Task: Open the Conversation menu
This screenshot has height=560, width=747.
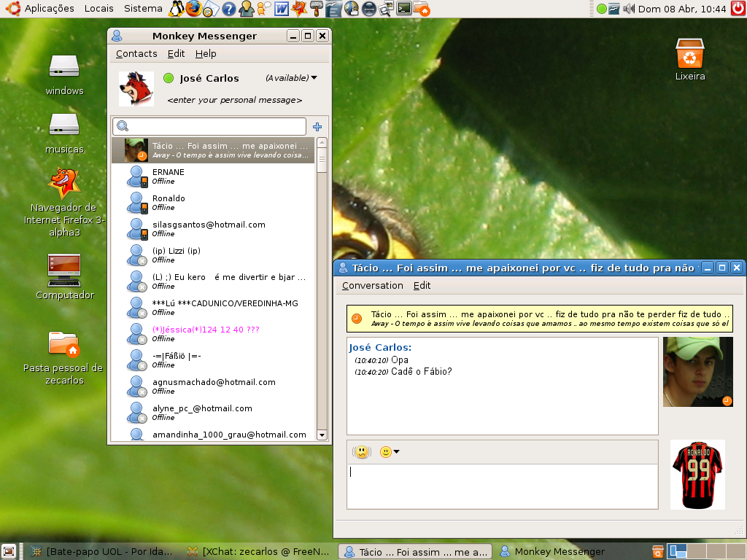Action: point(373,286)
